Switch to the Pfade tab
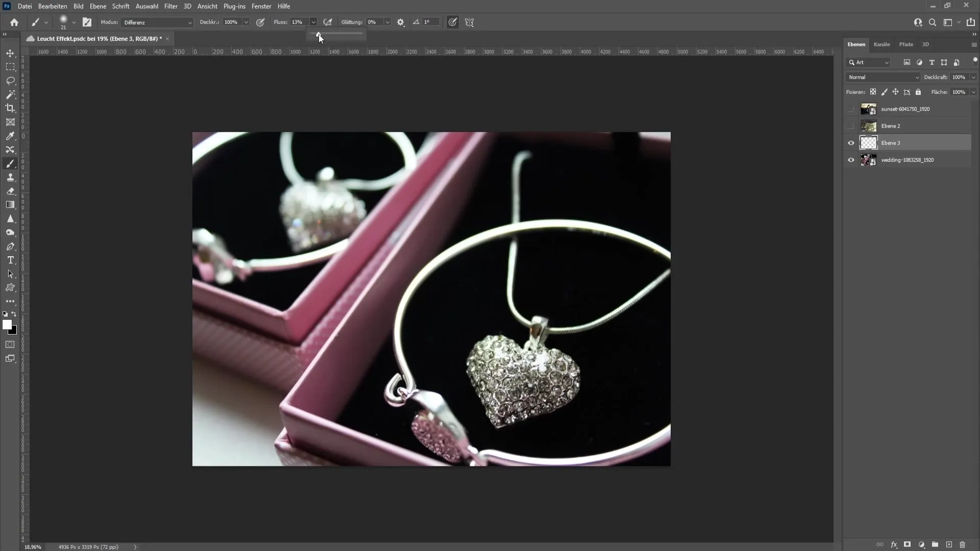980x551 pixels. pyautogui.click(x=905, y=44)
